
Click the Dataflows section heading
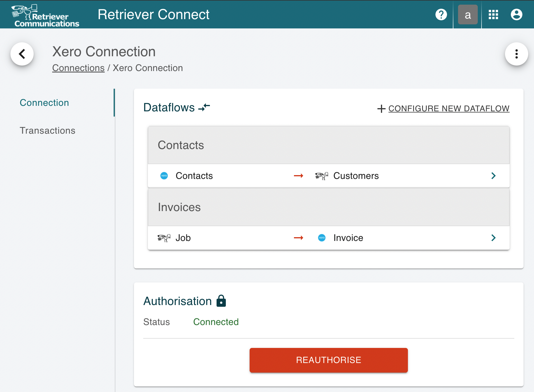tap(169, 107)
